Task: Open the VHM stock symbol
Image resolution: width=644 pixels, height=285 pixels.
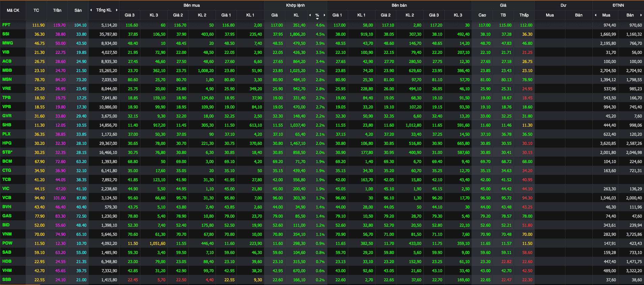Action: [7, 271]
